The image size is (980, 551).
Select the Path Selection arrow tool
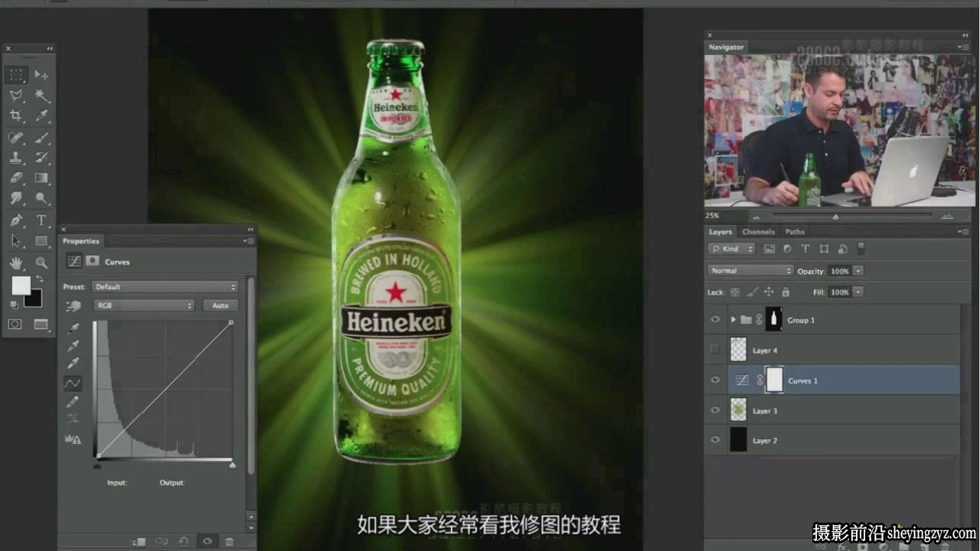tap(16, 241)
